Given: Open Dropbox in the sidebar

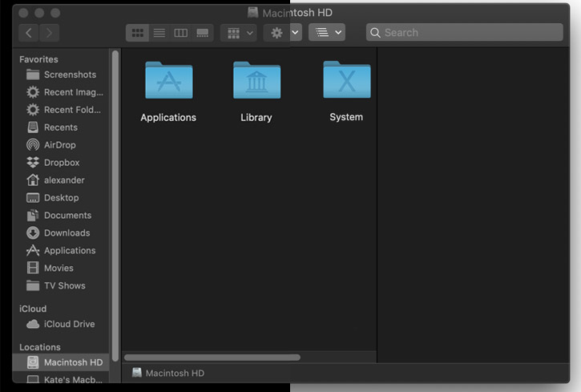Looking at the screenshot, I should click(62, 163).
